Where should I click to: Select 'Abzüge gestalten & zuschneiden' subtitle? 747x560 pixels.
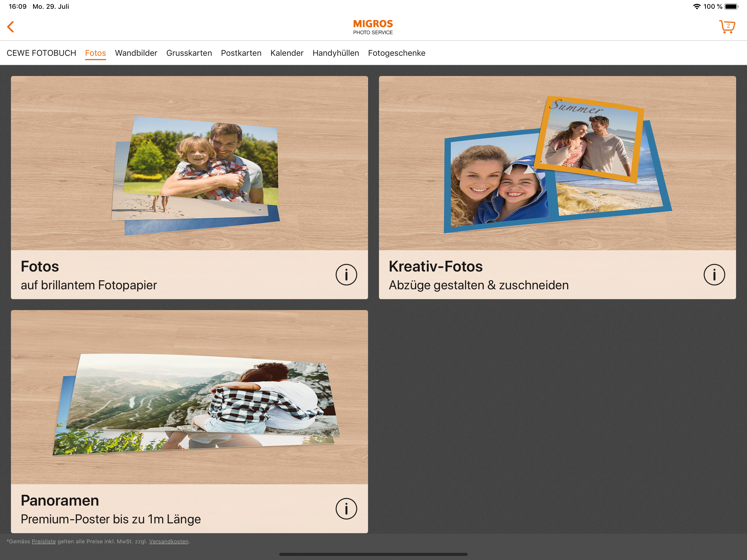click(479, 285)
